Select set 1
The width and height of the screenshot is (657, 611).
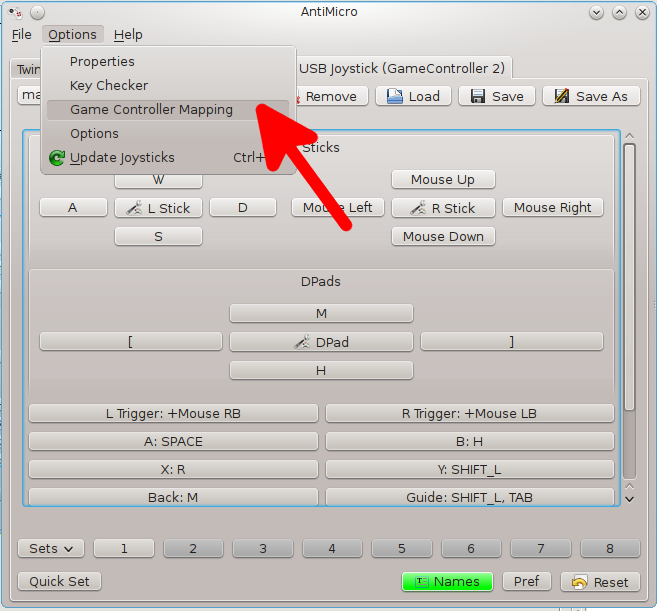(124, 549)
